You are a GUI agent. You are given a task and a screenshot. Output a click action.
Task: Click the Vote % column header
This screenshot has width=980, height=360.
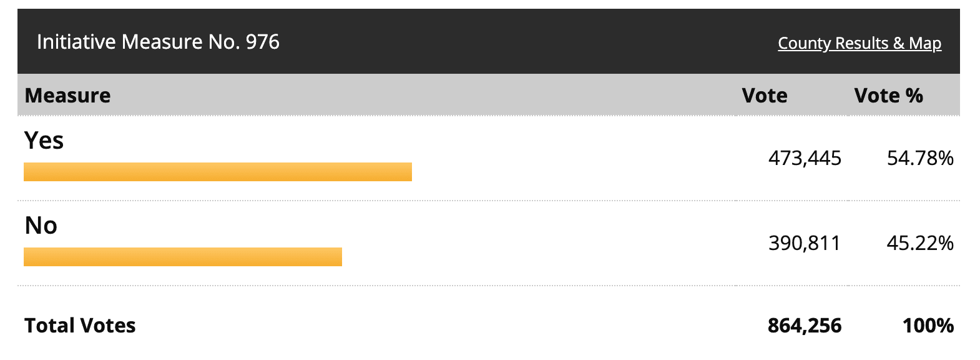(888, 96)
